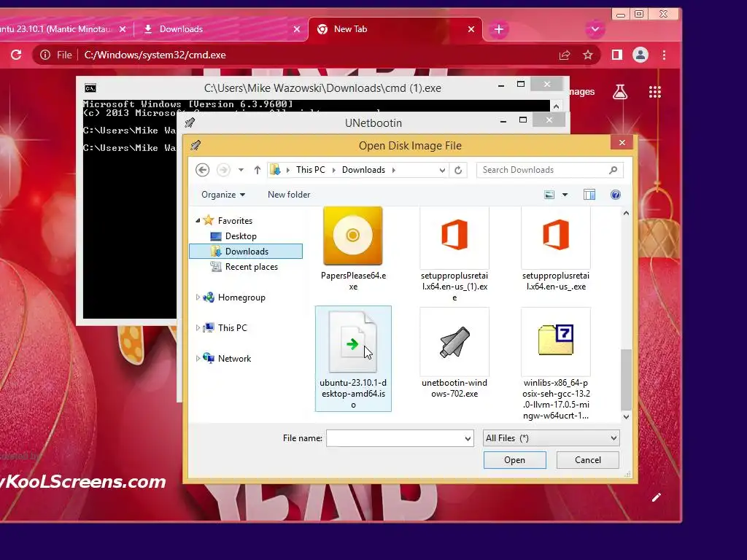Screen dimensions: 747x560
Task: Select Desktop in Favorites
Action: [241, 236]
